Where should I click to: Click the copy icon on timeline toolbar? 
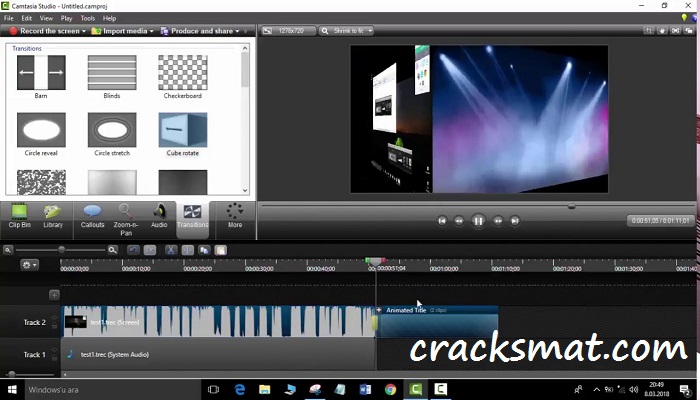click(204, 250)
